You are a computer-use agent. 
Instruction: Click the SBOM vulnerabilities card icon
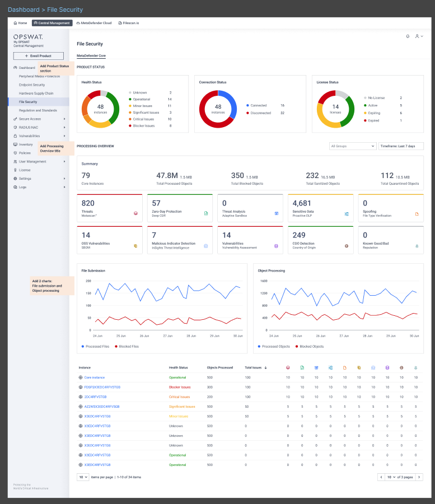pyautogui.click(x=135, y=246)
